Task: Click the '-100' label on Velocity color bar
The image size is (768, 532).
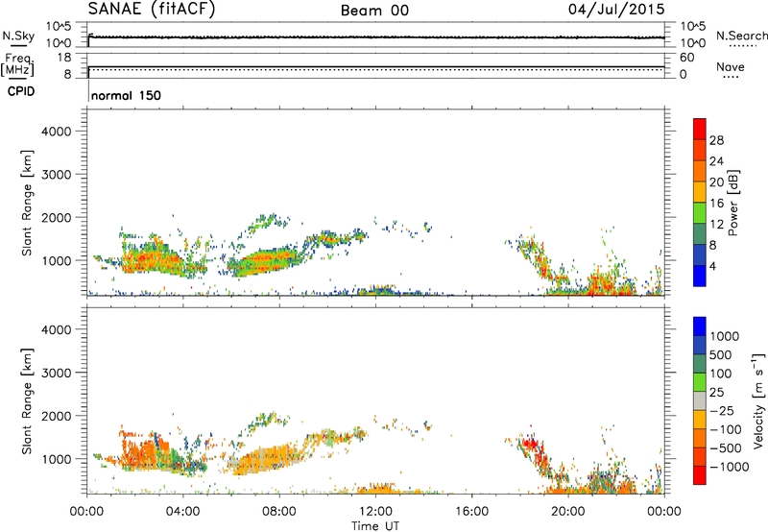Action: pyautogui.click(x=726, y=429)
